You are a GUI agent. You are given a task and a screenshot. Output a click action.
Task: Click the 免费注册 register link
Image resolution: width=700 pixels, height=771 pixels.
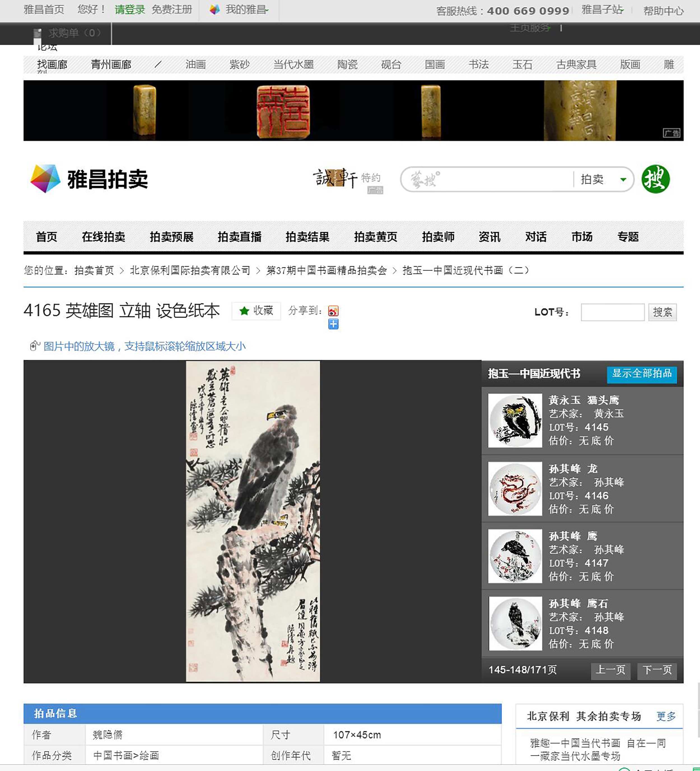pyautogui.click(x=172, y=10)
